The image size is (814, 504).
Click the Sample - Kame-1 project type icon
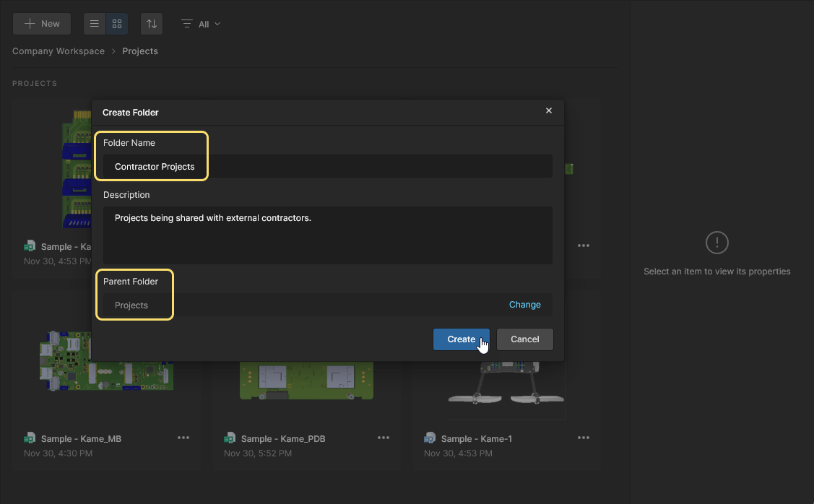click(x=430, y=438)
